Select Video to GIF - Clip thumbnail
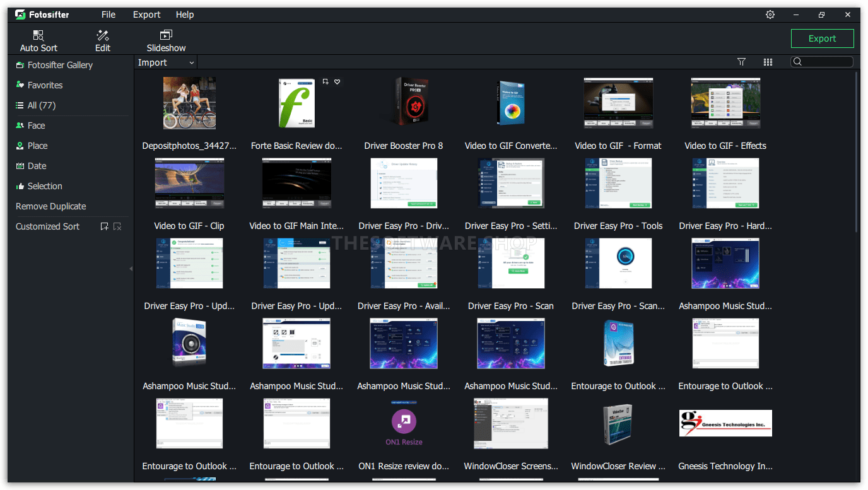This screenshot has height=490, width=868. [189, 183]
